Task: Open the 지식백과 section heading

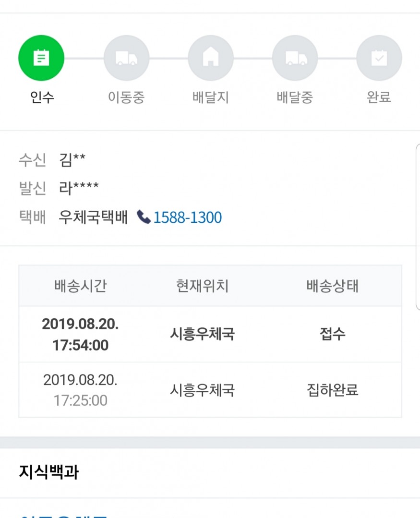Action: click(x=49, y=472)
